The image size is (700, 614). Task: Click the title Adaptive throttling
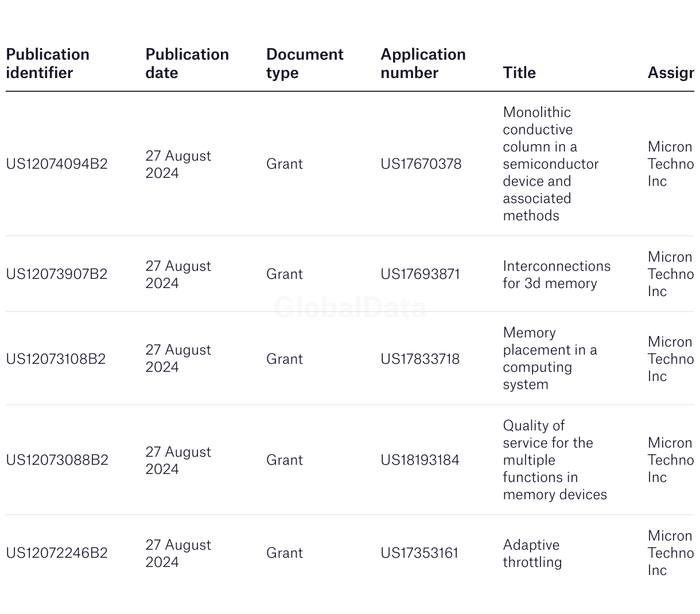click(x=532, y=554)
